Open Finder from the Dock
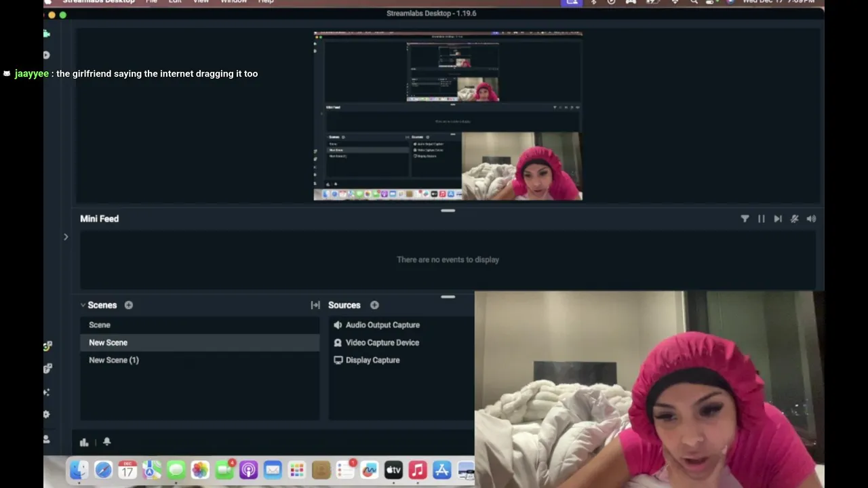This screenshot has height=488, width=868. pos(79,470)
